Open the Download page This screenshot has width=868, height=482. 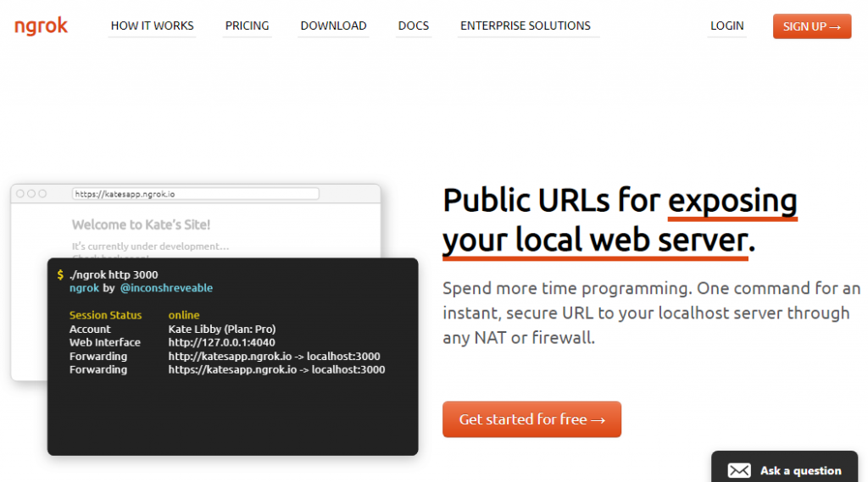coord(333,26)
